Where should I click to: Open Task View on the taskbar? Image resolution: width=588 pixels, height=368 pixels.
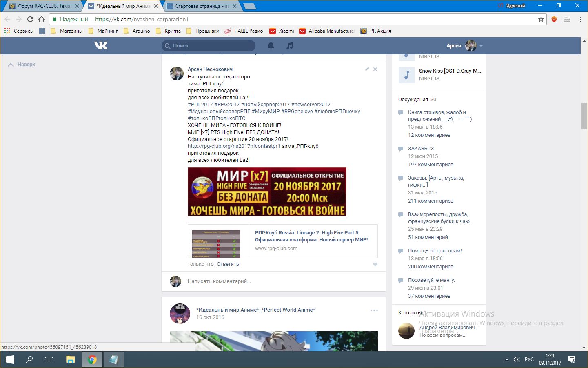coord(49,359)
